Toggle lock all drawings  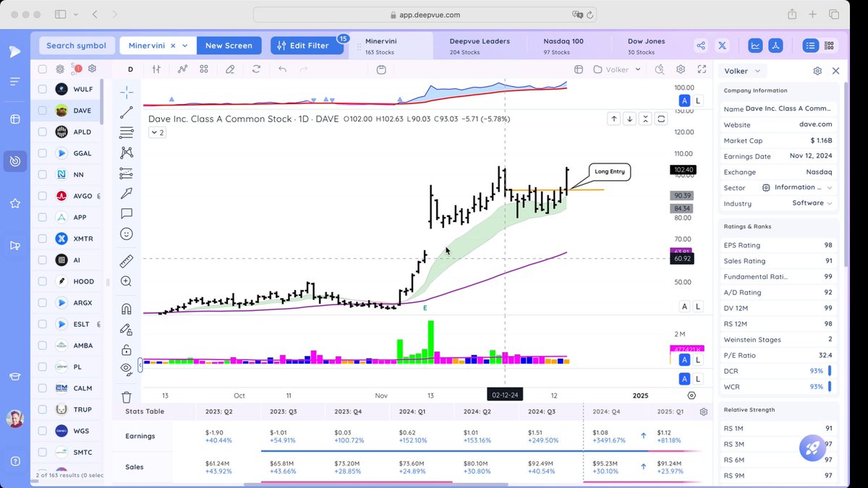tap(127, 350)
